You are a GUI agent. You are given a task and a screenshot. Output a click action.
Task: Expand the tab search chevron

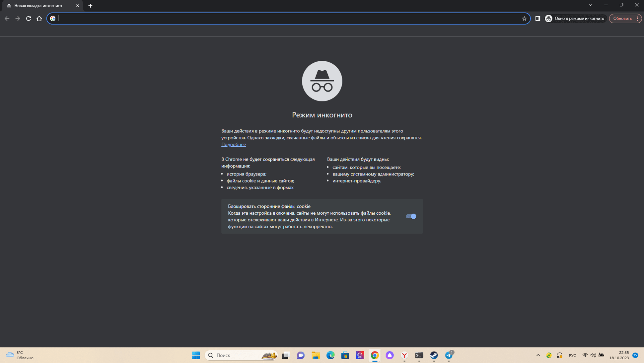[590, 5]
